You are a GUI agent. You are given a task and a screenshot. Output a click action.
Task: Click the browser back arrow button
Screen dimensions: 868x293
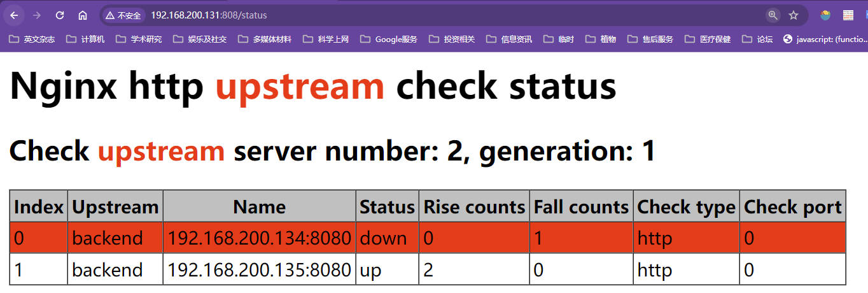14,15
